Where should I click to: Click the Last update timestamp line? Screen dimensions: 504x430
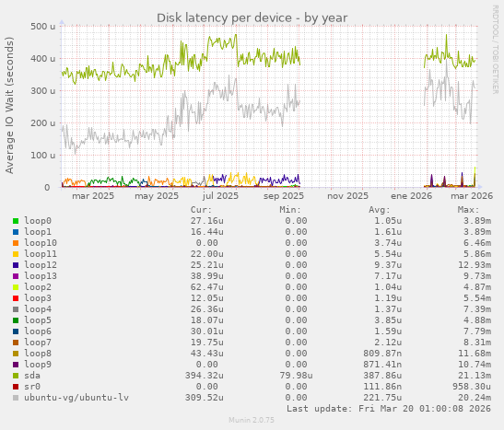point(389,409)
